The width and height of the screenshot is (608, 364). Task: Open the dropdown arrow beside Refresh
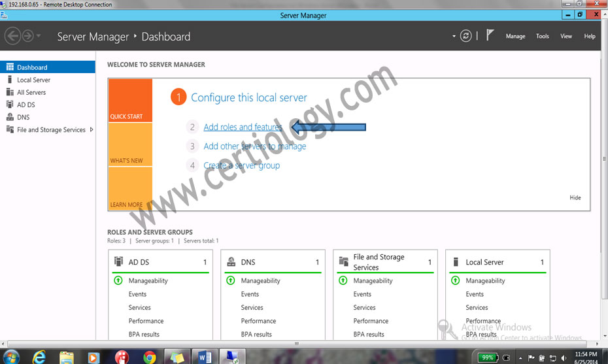(454, 36)
